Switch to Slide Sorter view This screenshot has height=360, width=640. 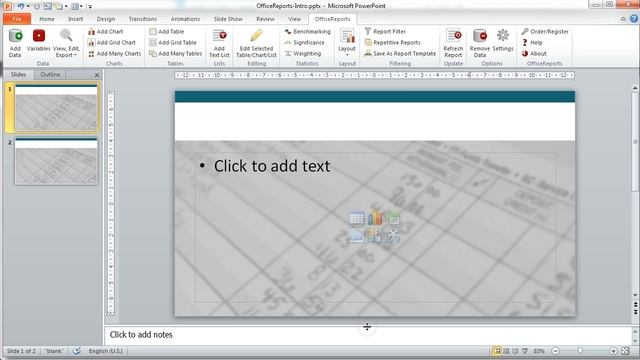click(x=506, y=351)
